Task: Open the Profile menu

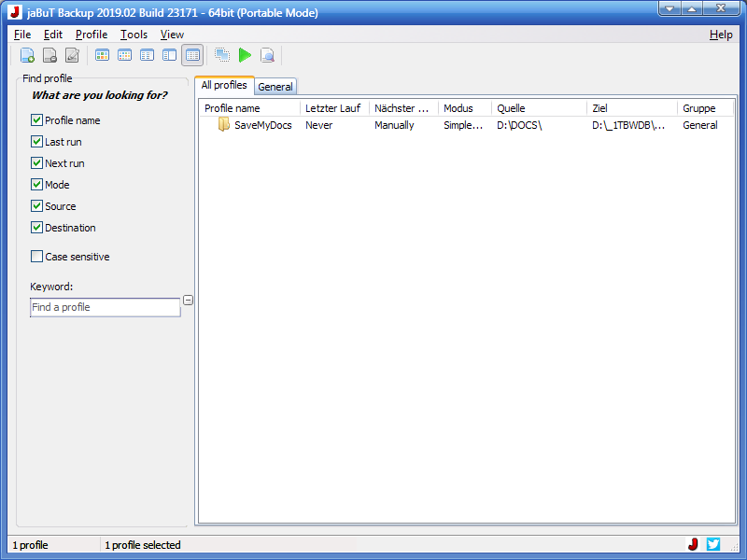Action: click(x=92, y=35)
